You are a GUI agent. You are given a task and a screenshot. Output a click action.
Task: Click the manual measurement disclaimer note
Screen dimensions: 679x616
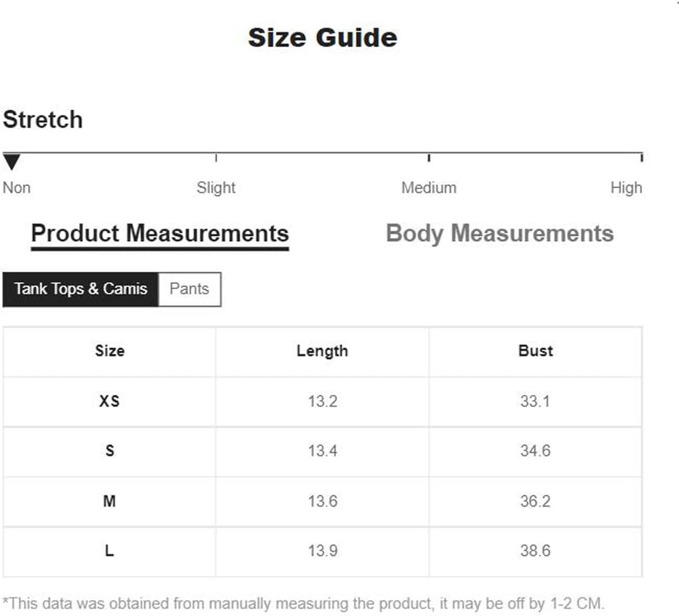click(x=303, y=604)
